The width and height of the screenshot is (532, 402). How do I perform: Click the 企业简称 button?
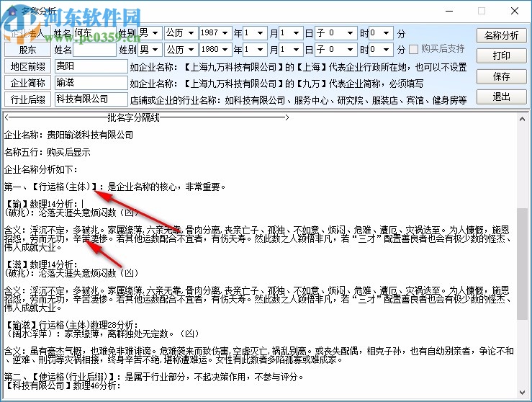pyautogui.click(x=28, y=83)
